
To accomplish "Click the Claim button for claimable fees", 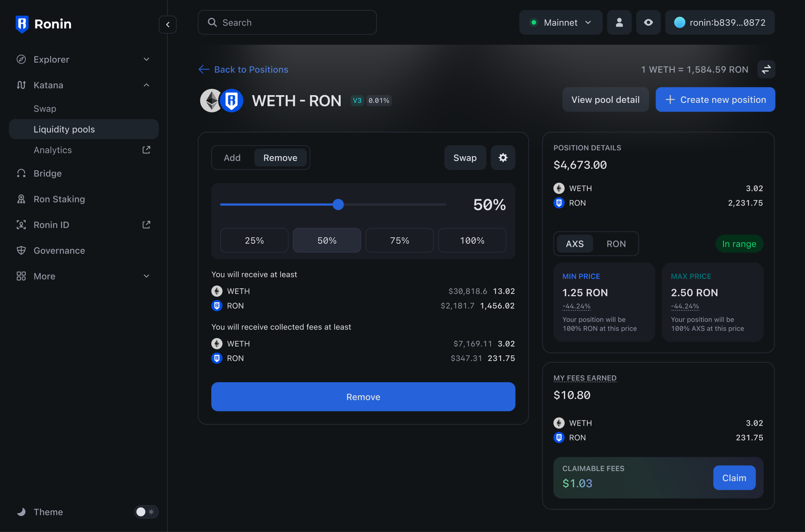I will coord(734,477).
